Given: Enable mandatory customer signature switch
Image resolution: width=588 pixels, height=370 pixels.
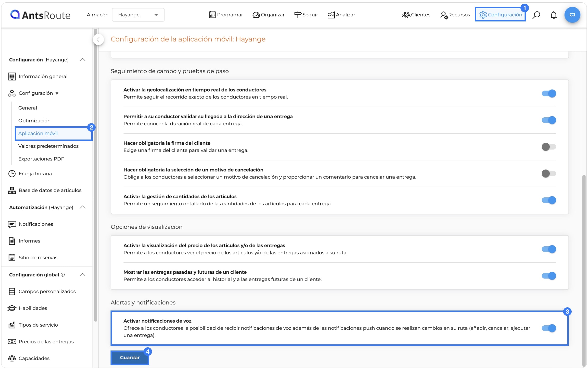Looking at the screenshot, I should coord(549,147).
